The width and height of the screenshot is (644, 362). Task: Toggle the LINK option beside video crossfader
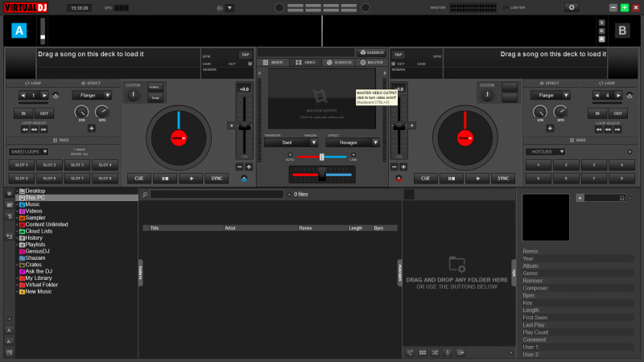(x=353, y=155)
